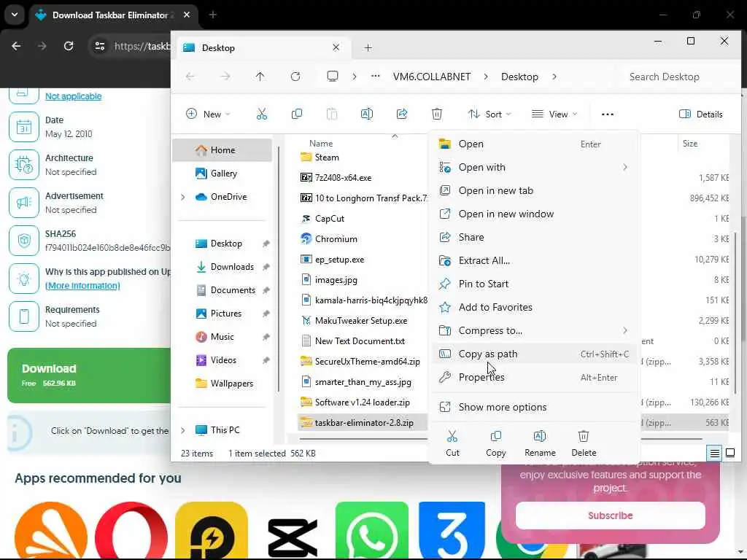Expand the Open with submenu arrow
The image size is (747, 560).
coord(625,167)
